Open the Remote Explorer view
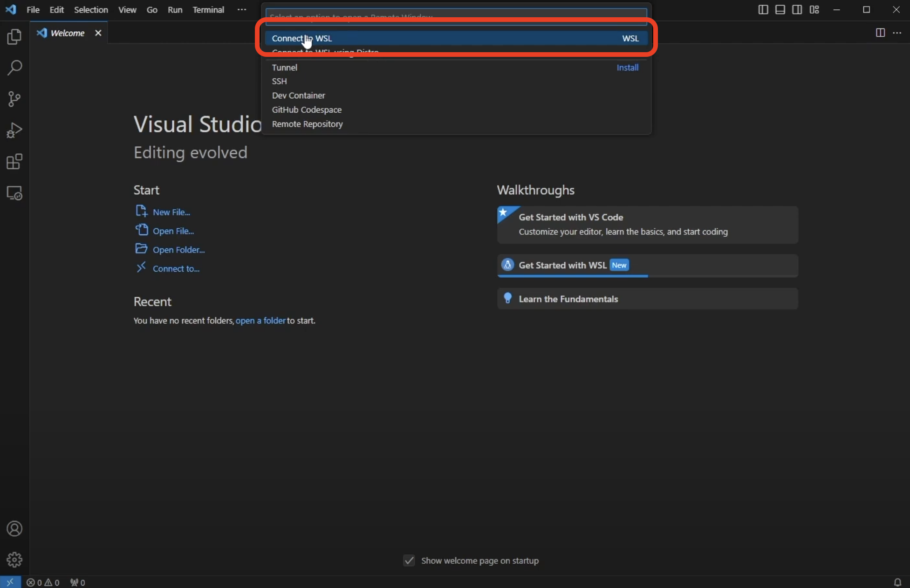The width and height of the screenshot is (910, 588). pyautogui.click(x=14, y=193)
